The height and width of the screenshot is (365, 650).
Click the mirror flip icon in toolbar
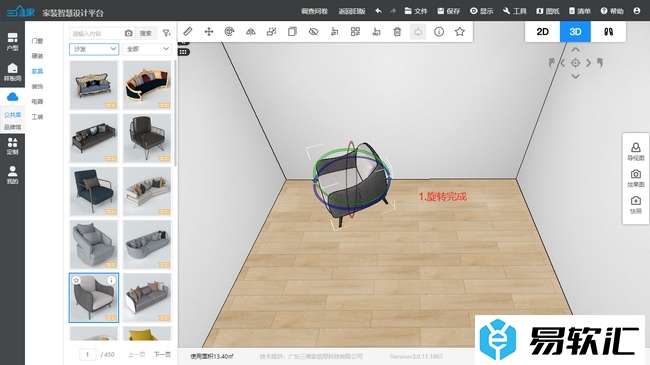point(250,32)
